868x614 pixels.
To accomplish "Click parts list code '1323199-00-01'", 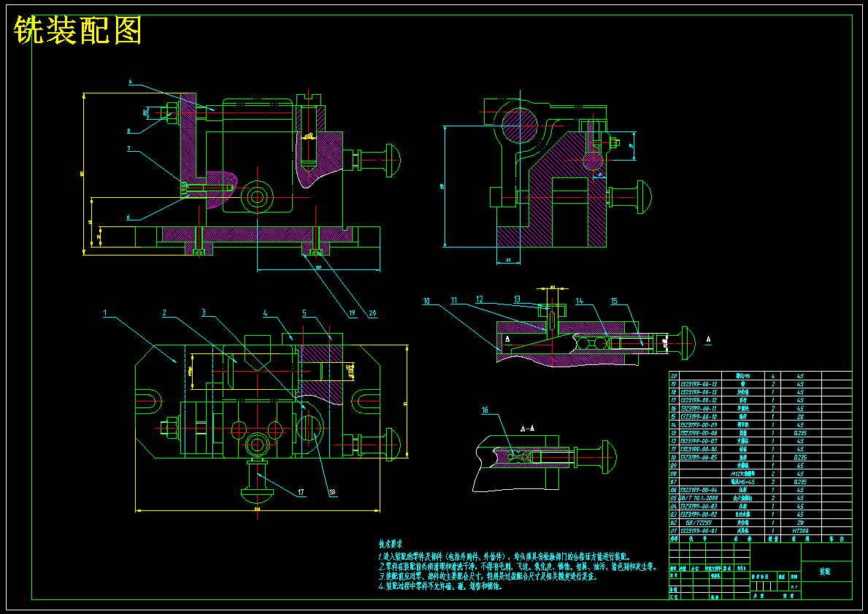I will point(699,530).
